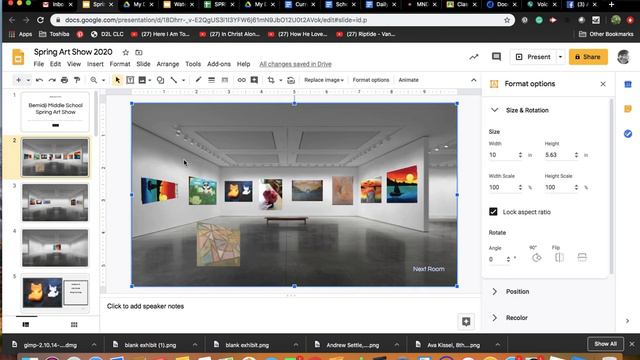640x360 pixels.
Task: Click the Present button
Action: pyautogui.click(x=533, y=57)
